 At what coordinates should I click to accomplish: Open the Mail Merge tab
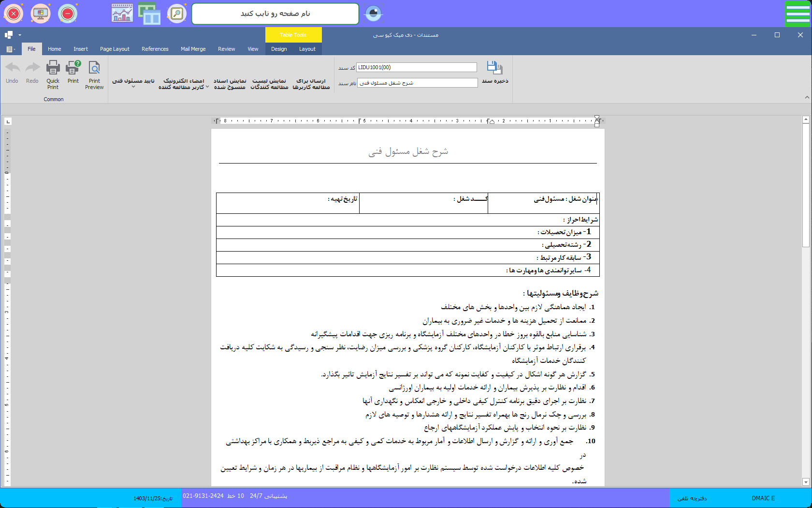tap(193, 49)
